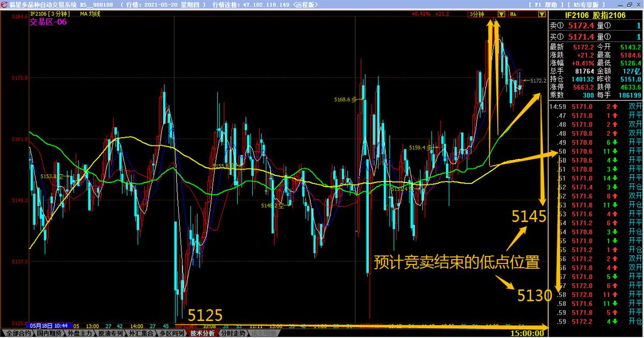Click the 涨停 value 5663.2
The width and height of the screenshot is (644, 338).
click(583, 87)
